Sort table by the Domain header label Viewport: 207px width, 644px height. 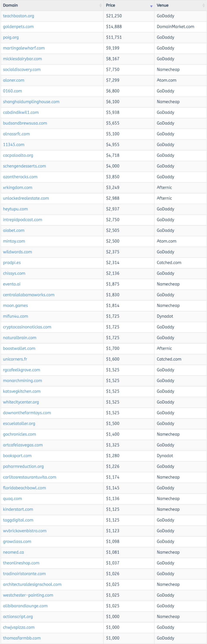tap(10, 5)
